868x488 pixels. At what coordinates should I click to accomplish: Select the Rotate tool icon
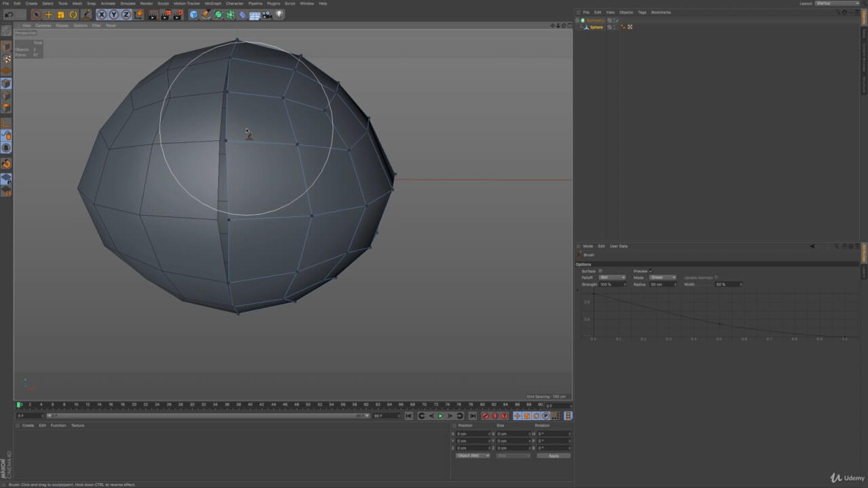73,14
